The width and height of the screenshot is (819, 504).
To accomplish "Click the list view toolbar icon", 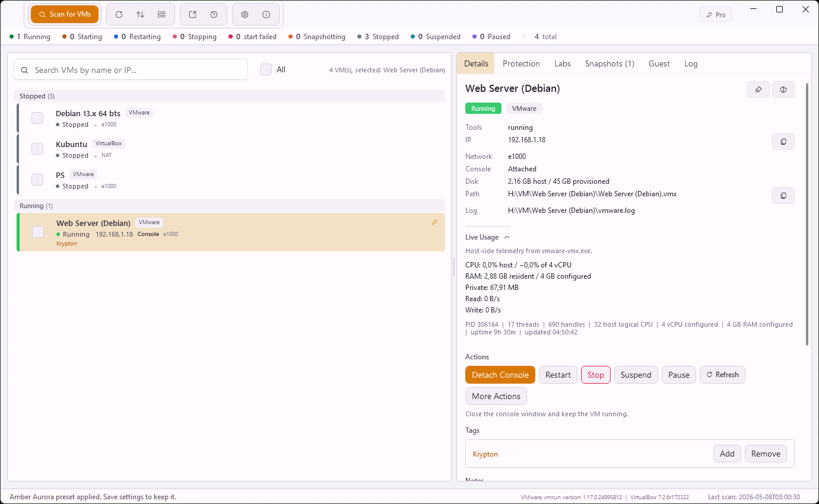I will tap(161, 14).
